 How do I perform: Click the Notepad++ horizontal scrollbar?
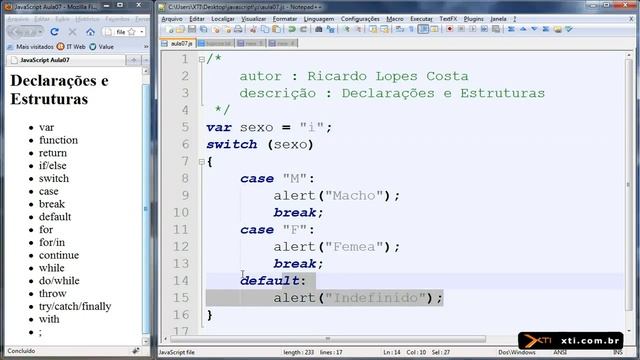point(328,339)
